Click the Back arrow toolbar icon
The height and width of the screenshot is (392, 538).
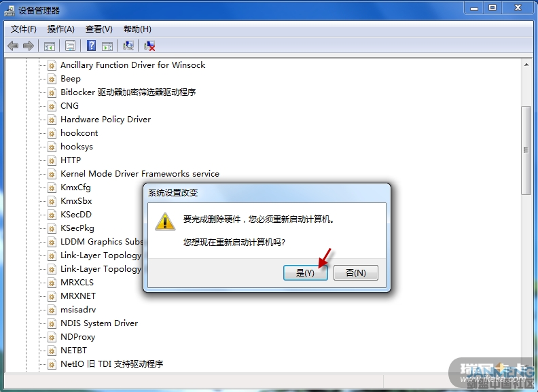[13, 46]
